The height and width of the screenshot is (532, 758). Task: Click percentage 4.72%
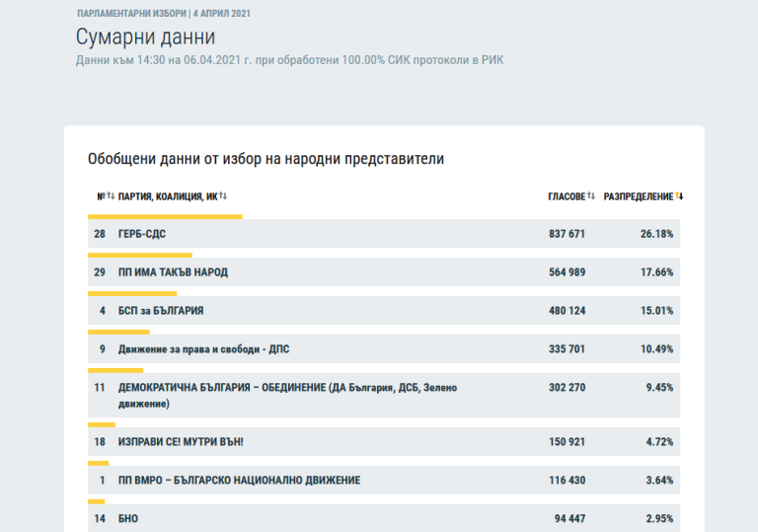click(x=659, y=441)
